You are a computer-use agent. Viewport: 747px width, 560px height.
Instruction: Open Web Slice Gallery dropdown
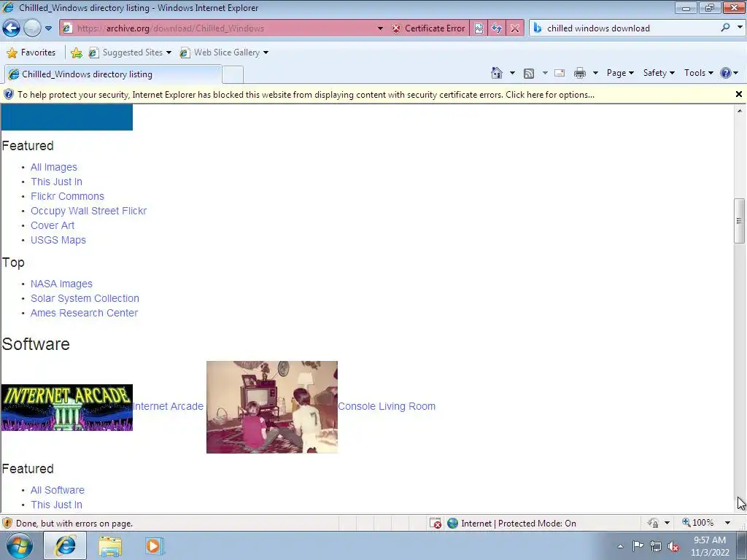pyautogui.click(x=224, y=52)
